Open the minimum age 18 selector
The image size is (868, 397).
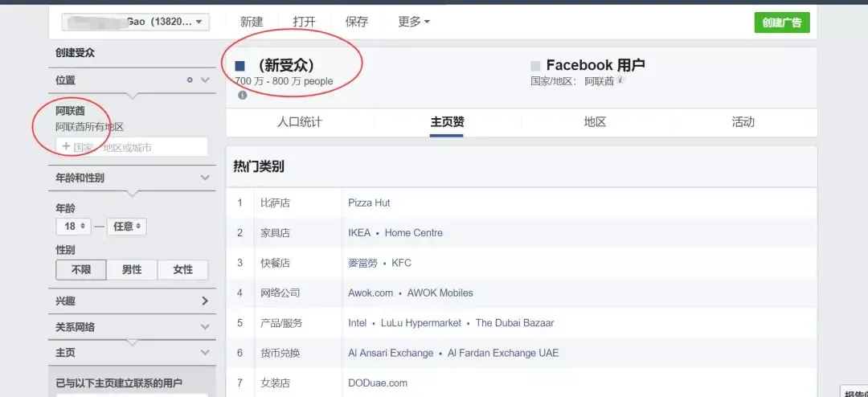pyautogui.click(x=73, y=227)
